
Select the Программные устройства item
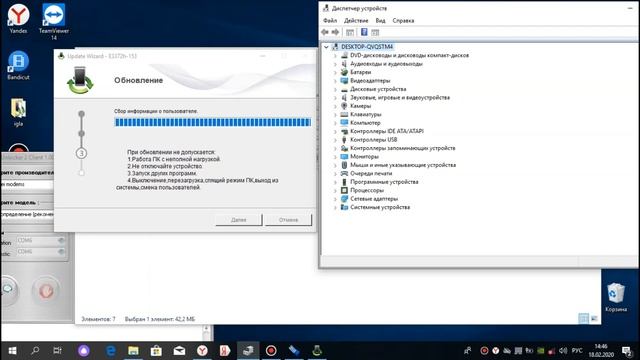coord(384,182)
